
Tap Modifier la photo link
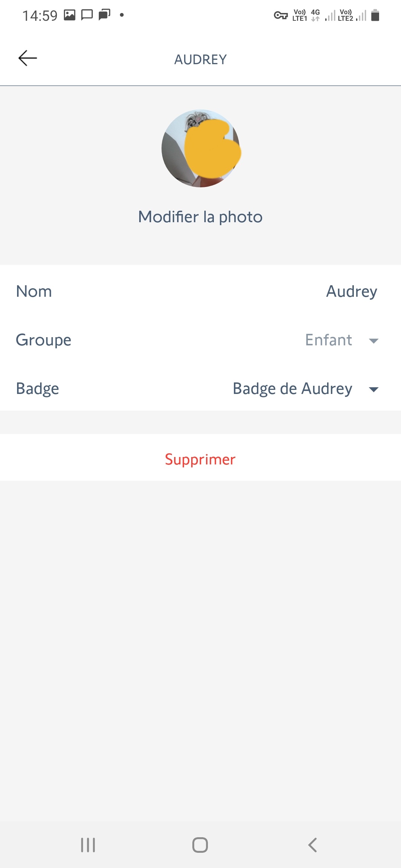click(200, 217)
